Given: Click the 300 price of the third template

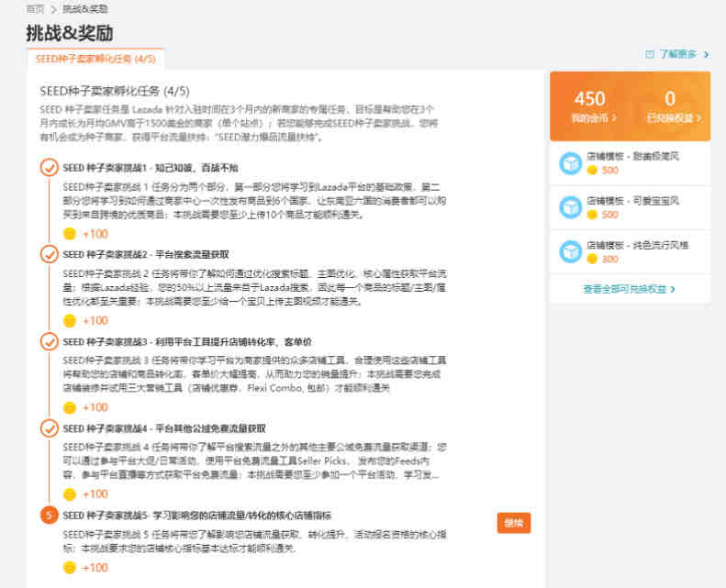Looking at the screenshot, I should point(609,259).
